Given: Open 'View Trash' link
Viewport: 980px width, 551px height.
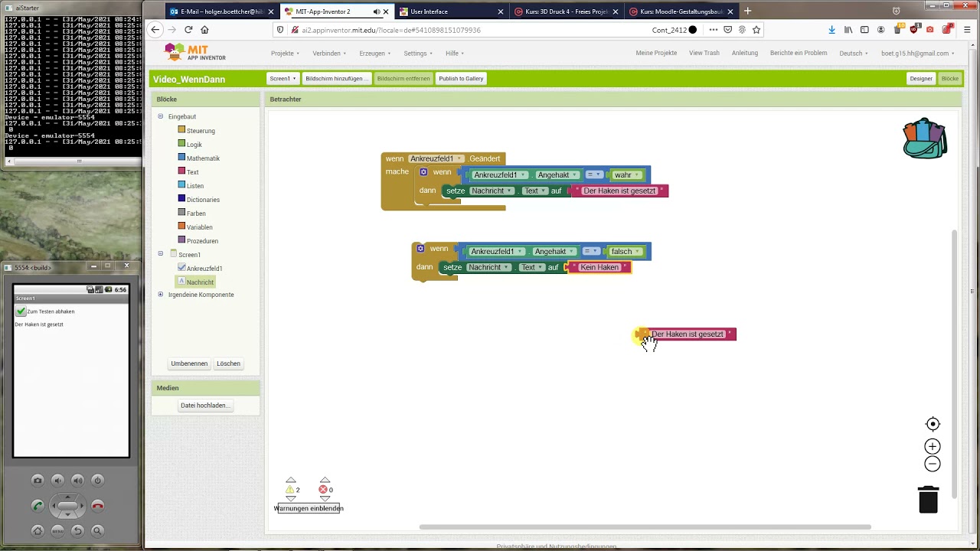Looking at the screenshot, I should click(x=704, y=54).
